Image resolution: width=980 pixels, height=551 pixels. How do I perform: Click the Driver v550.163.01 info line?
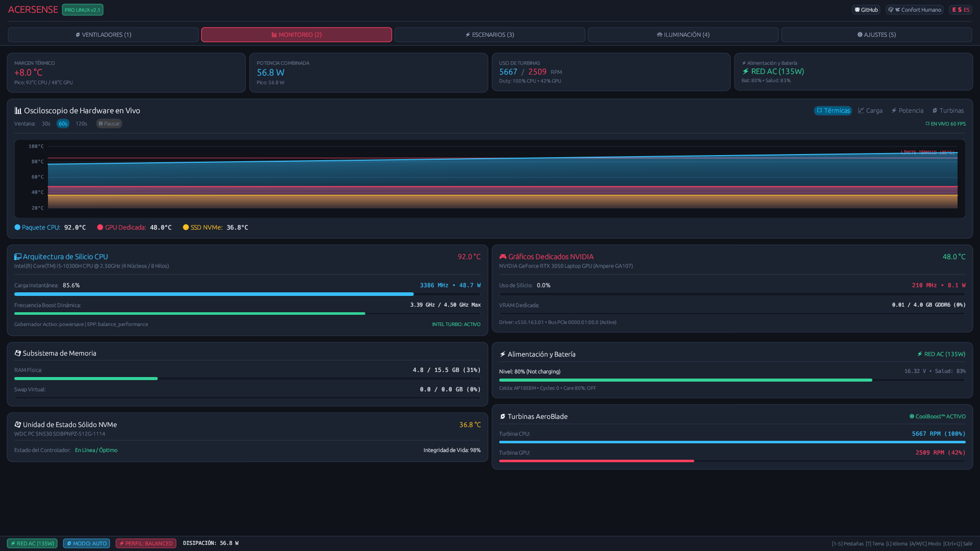(557, 322)
